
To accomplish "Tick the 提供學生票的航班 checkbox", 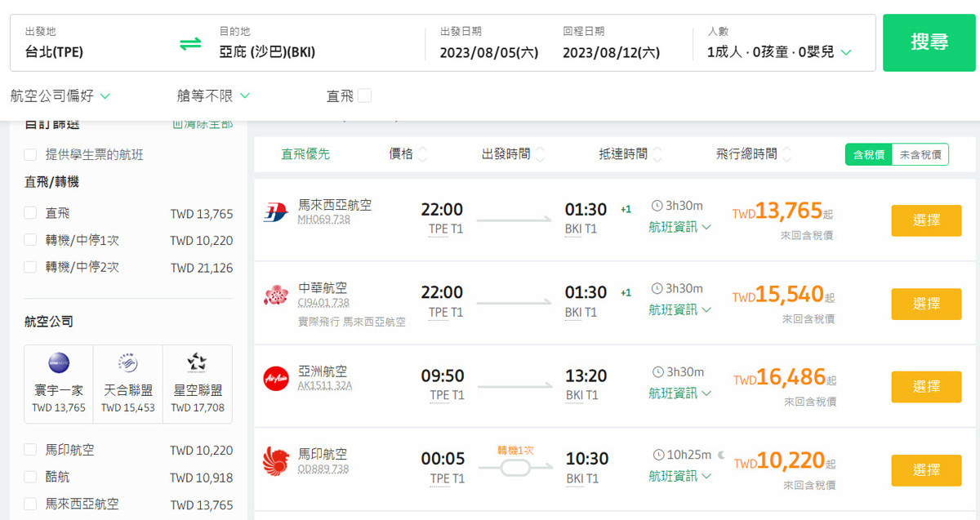I will tap(30, 154).
